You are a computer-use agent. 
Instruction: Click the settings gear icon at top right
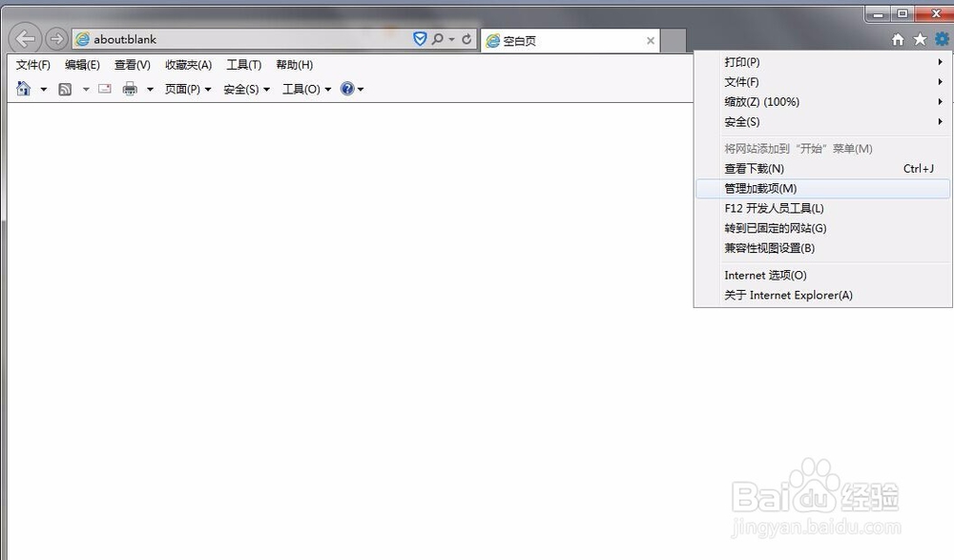coord(943,39)
